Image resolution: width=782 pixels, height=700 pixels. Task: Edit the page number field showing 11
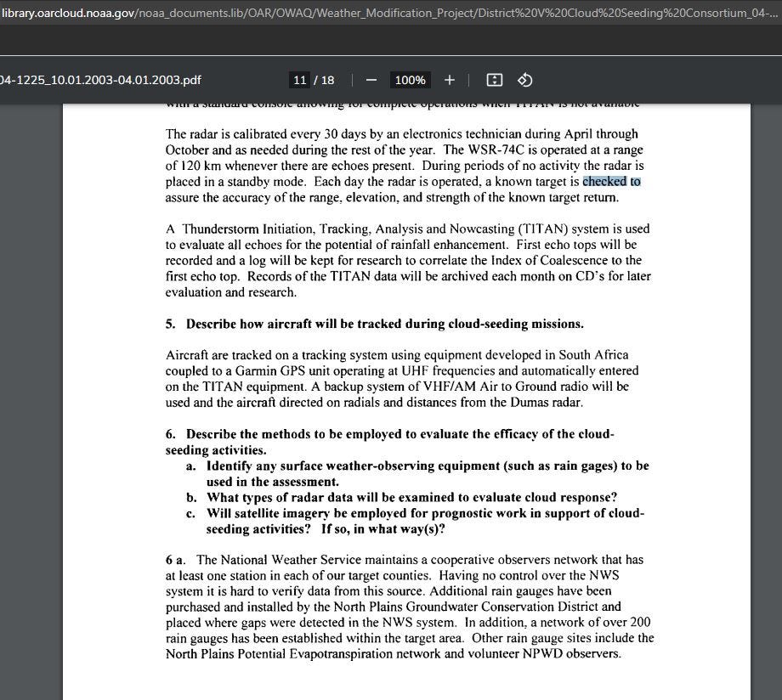click(x=299, y=80)
